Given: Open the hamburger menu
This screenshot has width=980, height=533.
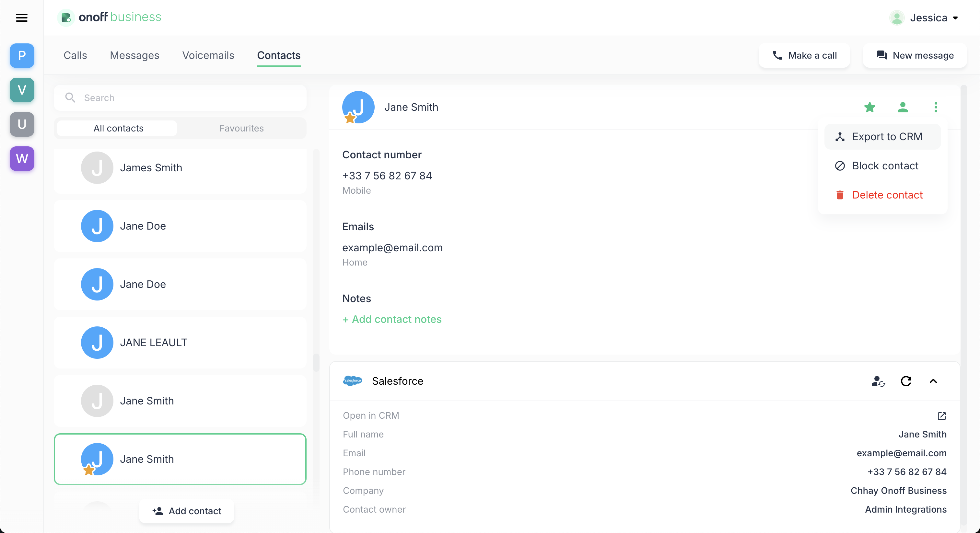Looking at the screenshot, I should [x=22, y=18].
